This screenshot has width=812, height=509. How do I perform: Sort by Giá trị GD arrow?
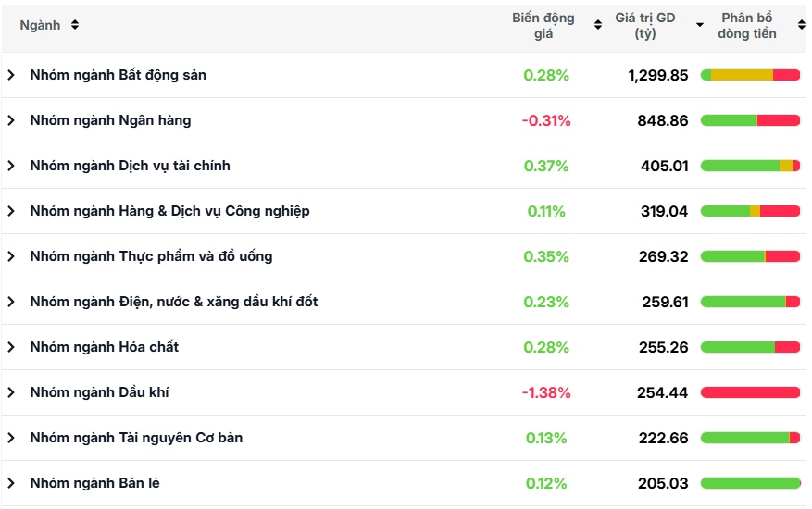pos(700,25)
